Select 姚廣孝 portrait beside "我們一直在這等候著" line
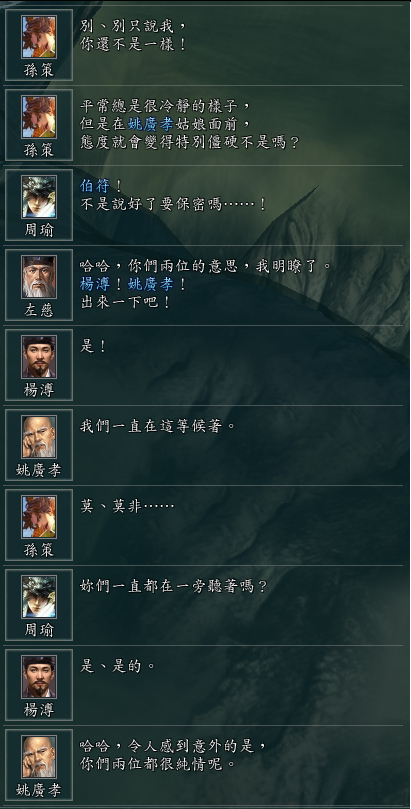Screen dimensions: 411x809 pyautogui.click(x=39, y=437)
